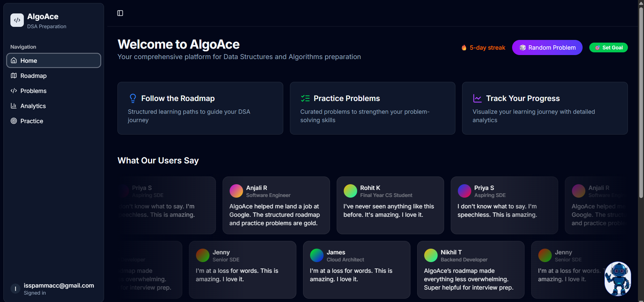Open Home in the navigation

[x=54, y=60]
